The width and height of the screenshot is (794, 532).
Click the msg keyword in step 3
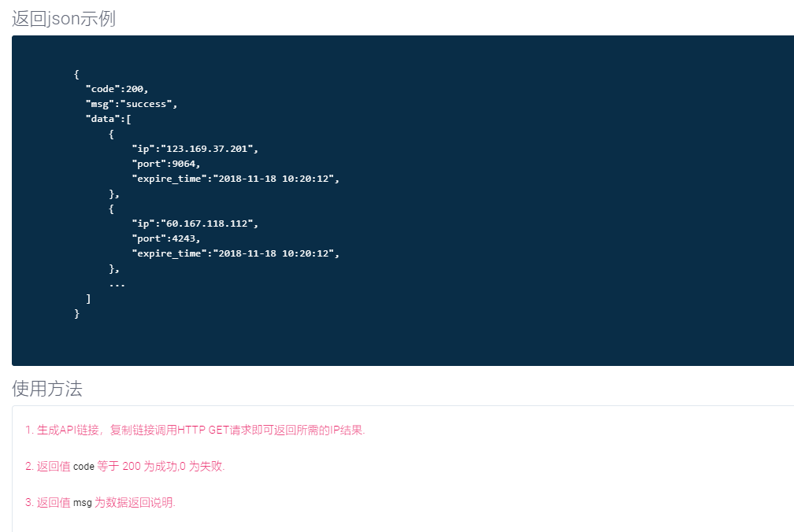click(x=83, y=503)
